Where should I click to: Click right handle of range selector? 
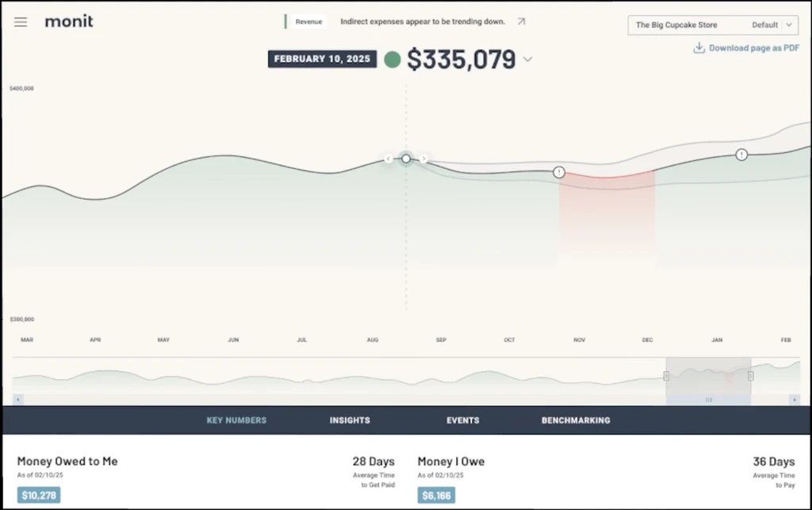click(750, 376)
